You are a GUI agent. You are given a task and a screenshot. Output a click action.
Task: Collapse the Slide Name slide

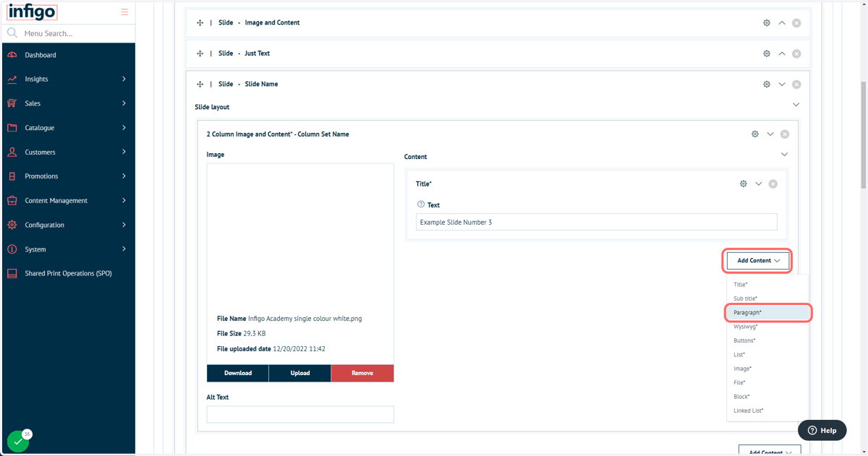point(782,85)
